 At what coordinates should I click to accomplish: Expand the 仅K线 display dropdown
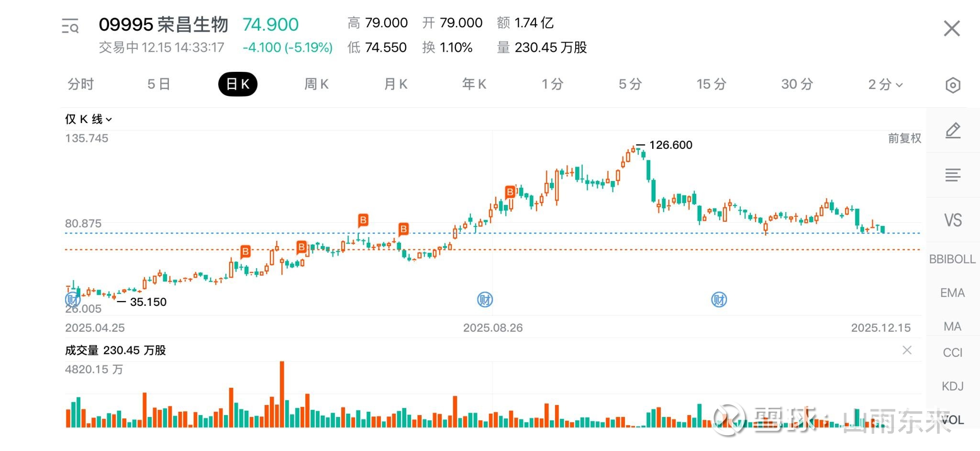click(x=89, y=119)
